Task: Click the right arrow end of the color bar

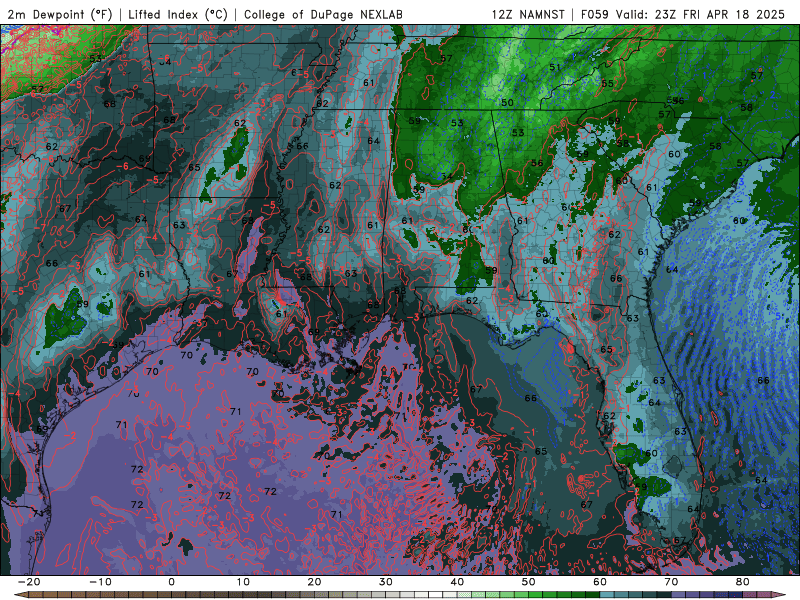Action: coord(779,595)
